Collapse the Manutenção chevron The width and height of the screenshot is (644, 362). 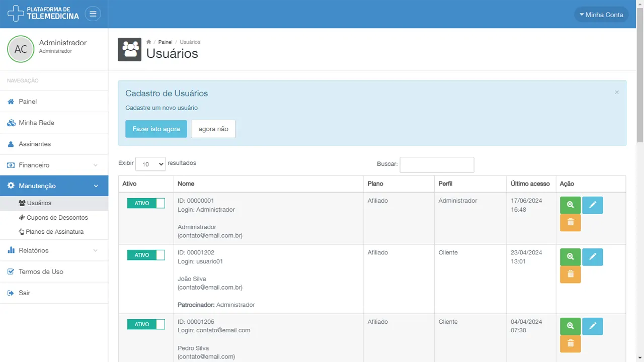96,186
